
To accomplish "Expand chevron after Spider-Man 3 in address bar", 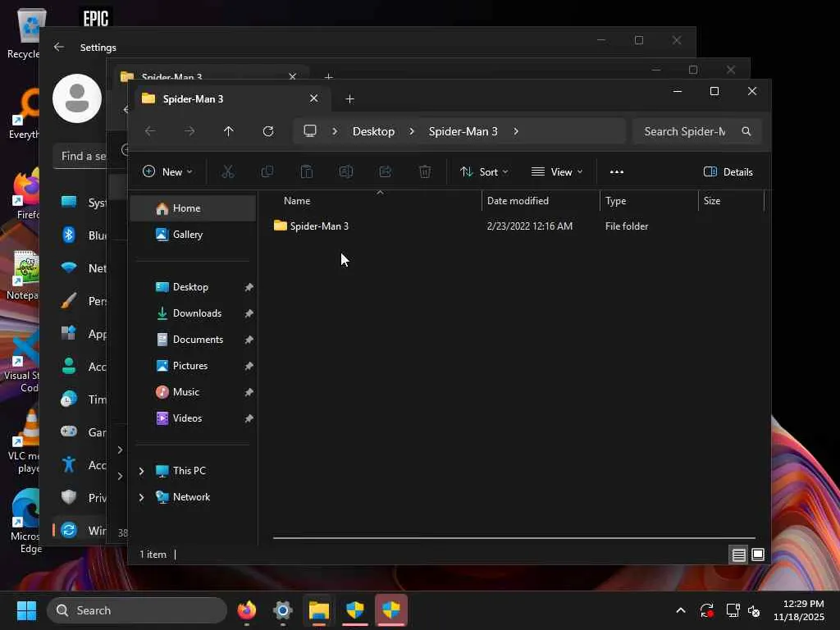I will (516, 131).
